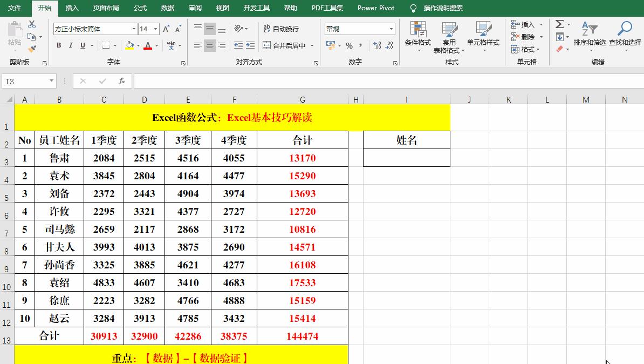Switch to the 插入 ribbon tab

[x=72, y=8]
